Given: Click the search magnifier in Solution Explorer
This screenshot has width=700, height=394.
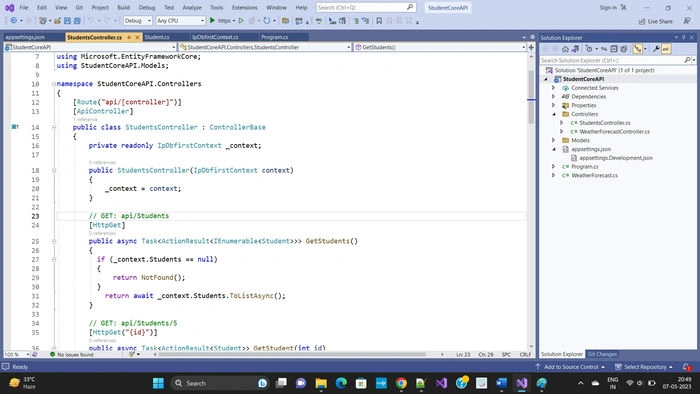Looking at the screenshot, I should [687, 60].
